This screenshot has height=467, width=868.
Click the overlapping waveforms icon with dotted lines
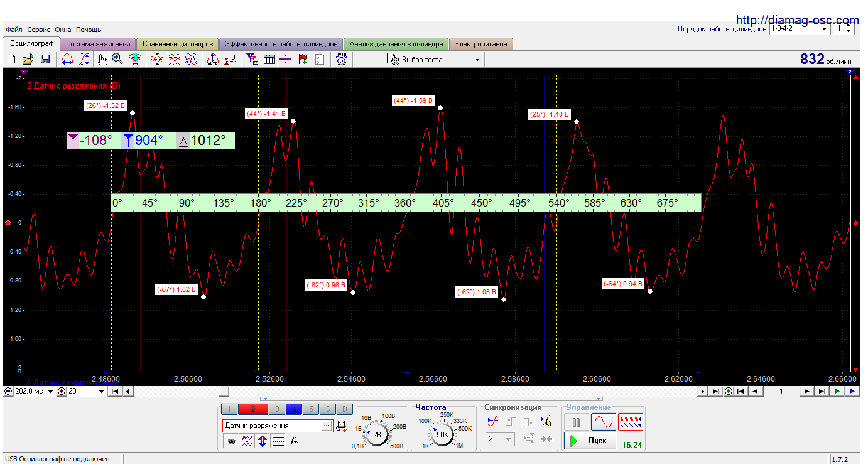click(157, 60)
